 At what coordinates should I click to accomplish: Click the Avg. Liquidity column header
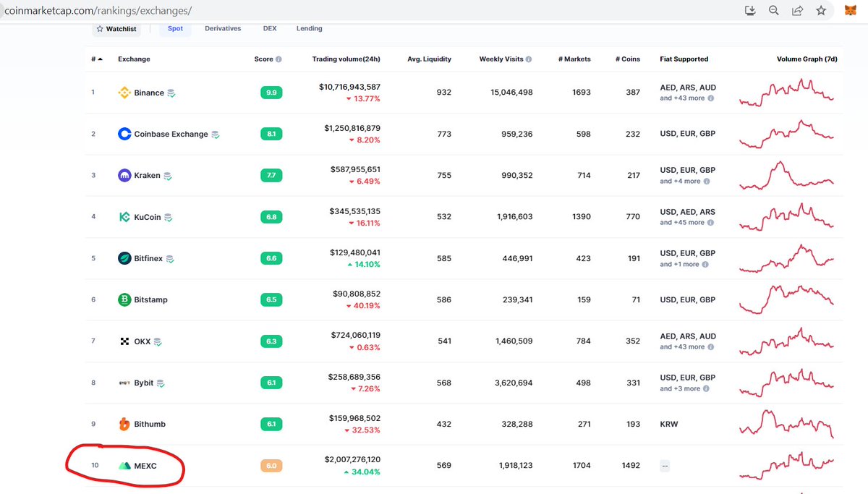pos(429,59)
